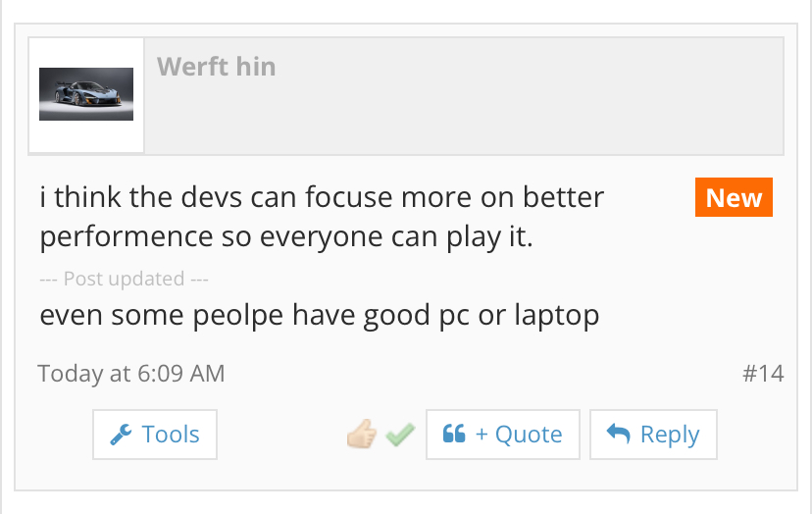The height and width of the screenshot is (514, 812).
Task: Click the quotation marks icon
Action: point(454,435)
